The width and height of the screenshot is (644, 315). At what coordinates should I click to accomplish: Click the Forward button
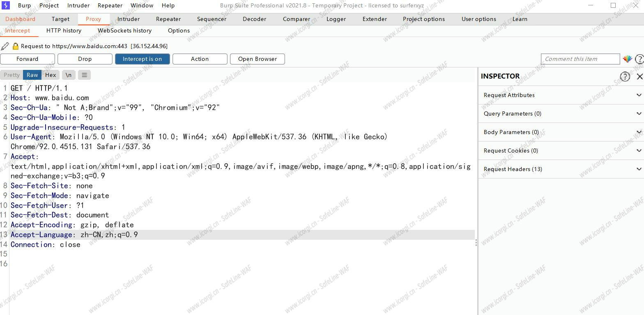click(x=28, y=59)
